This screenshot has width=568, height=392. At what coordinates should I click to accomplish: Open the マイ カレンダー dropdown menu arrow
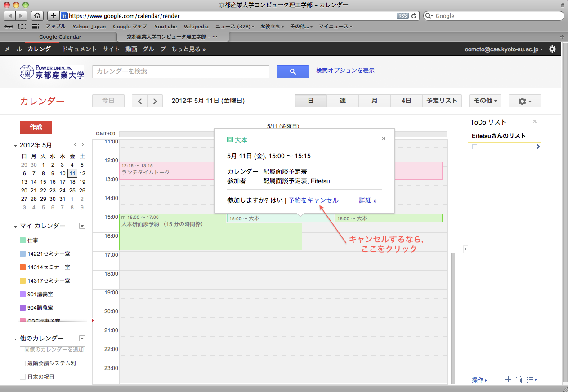tap(82, 226)
